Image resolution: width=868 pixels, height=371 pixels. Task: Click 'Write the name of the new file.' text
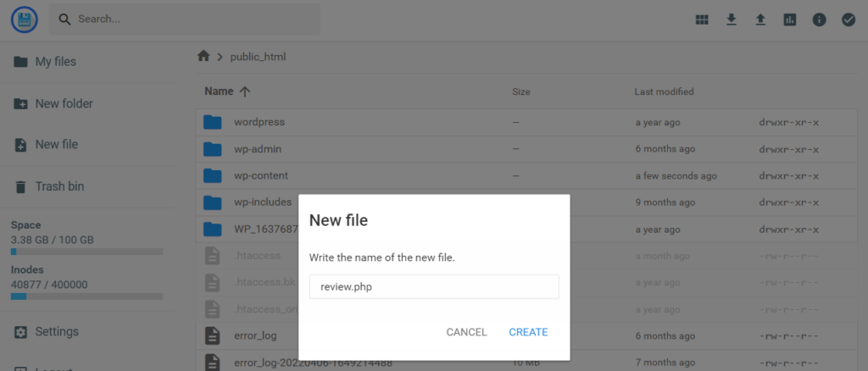pos(382,257)
